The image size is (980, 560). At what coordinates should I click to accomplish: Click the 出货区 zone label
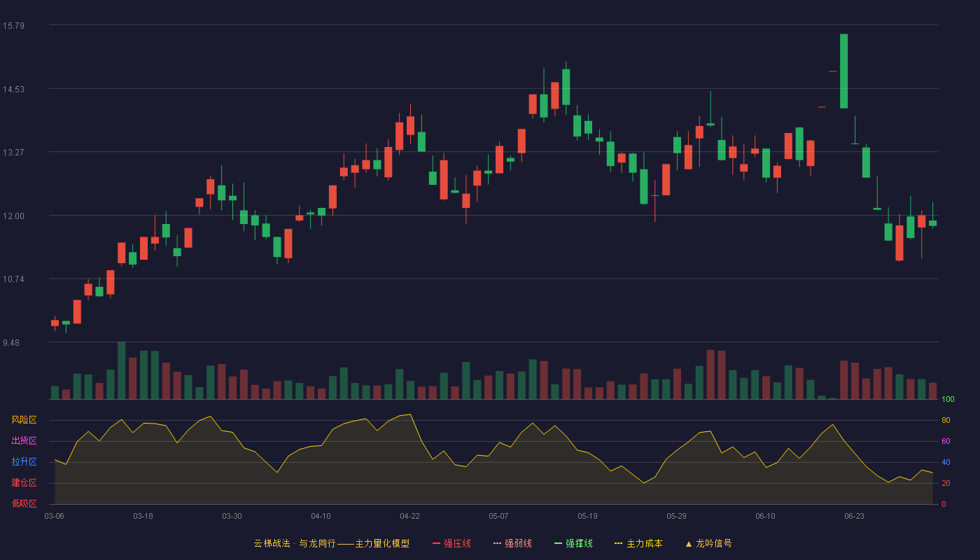click(x=24, y=441)
